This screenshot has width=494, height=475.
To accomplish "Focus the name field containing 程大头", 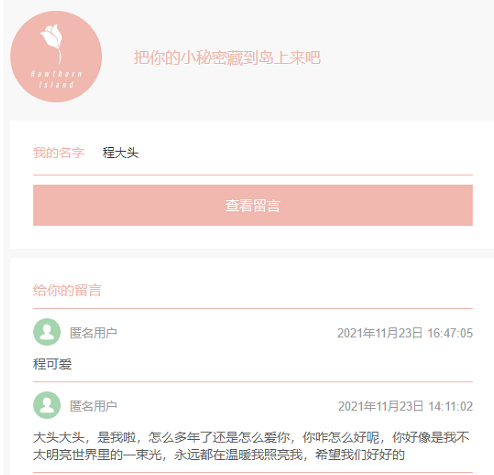I will tap(287, 153).
